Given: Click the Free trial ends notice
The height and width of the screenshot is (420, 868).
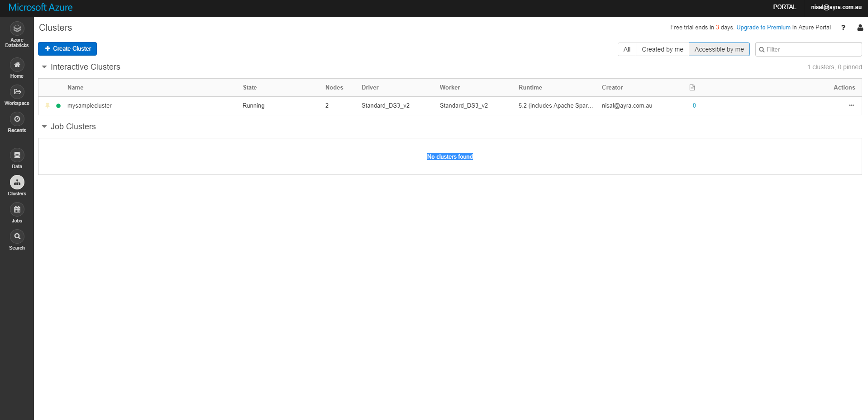Looking at the screenshot, I should click(750, 28).
